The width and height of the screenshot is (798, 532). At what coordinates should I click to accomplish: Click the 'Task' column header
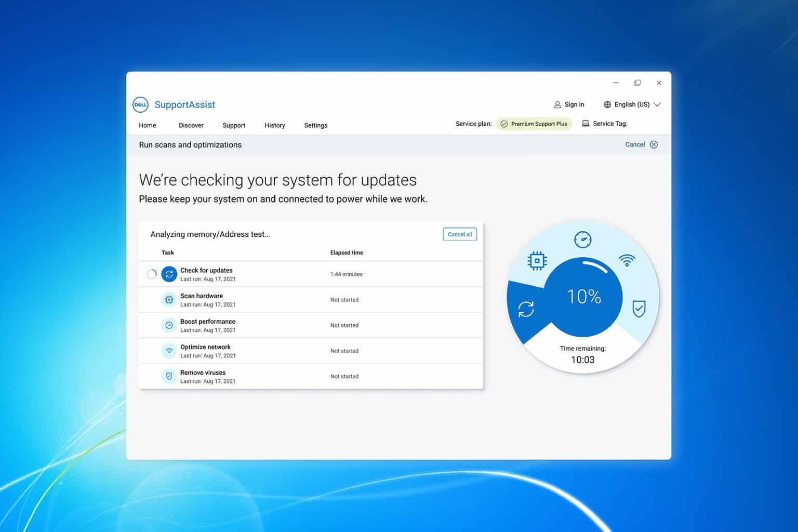pos(168,252)
